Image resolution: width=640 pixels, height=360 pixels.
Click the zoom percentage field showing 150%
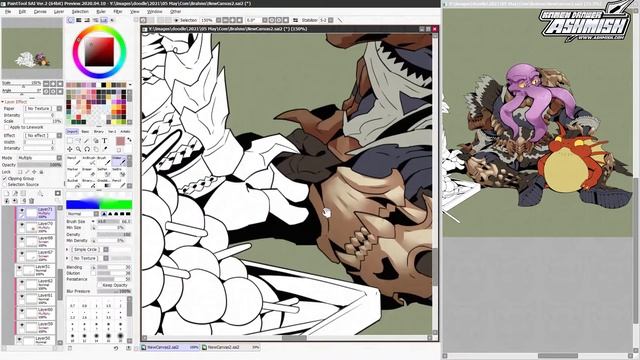coord(207,20)
